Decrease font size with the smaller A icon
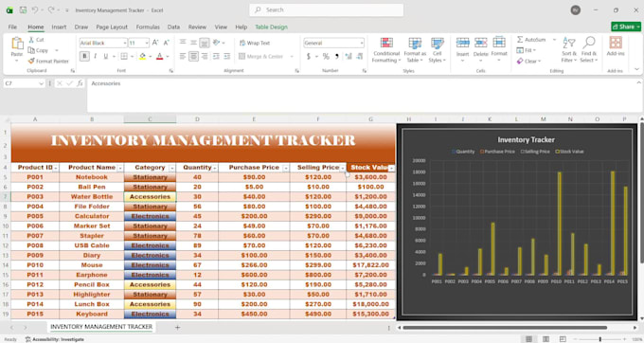Image resolution: width=644 pixels, height=343 pixels. tap(167, 43)
